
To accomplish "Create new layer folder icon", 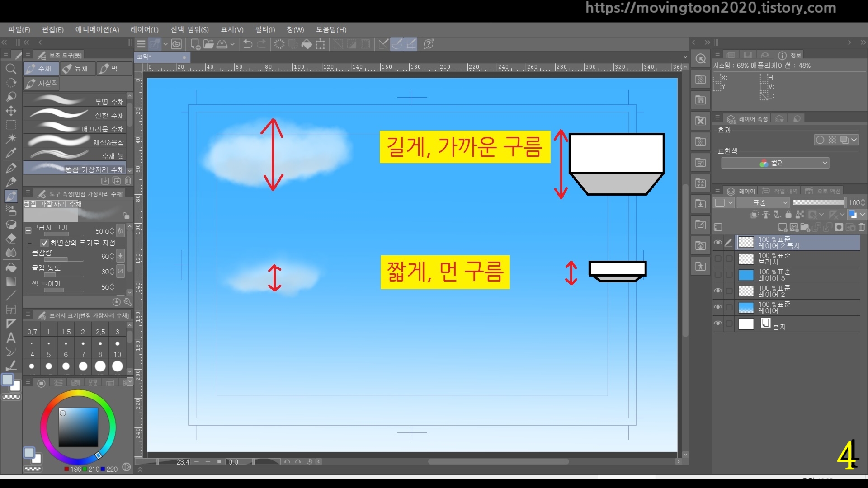I will click(x=805, y=227).
